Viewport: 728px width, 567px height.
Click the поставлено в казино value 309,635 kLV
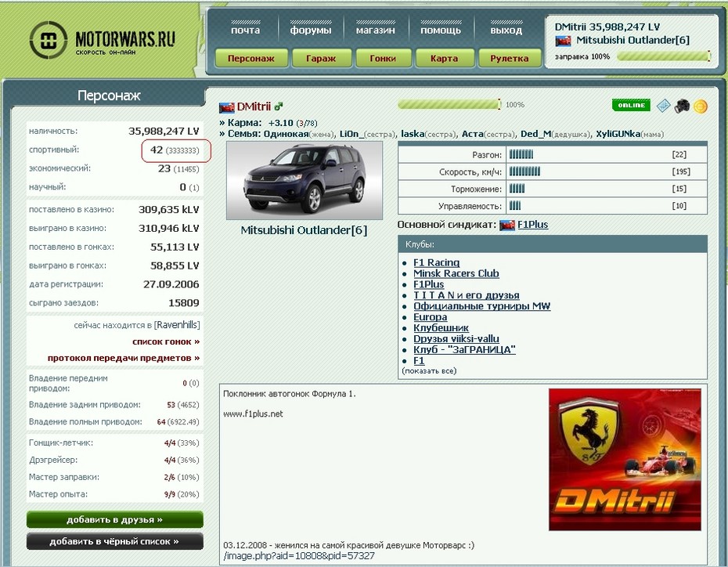click(168, 209)
